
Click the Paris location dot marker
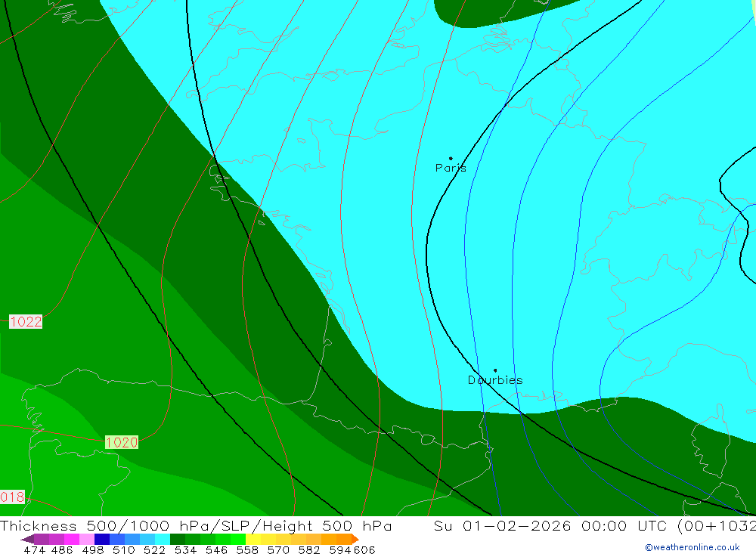[451, 158]
